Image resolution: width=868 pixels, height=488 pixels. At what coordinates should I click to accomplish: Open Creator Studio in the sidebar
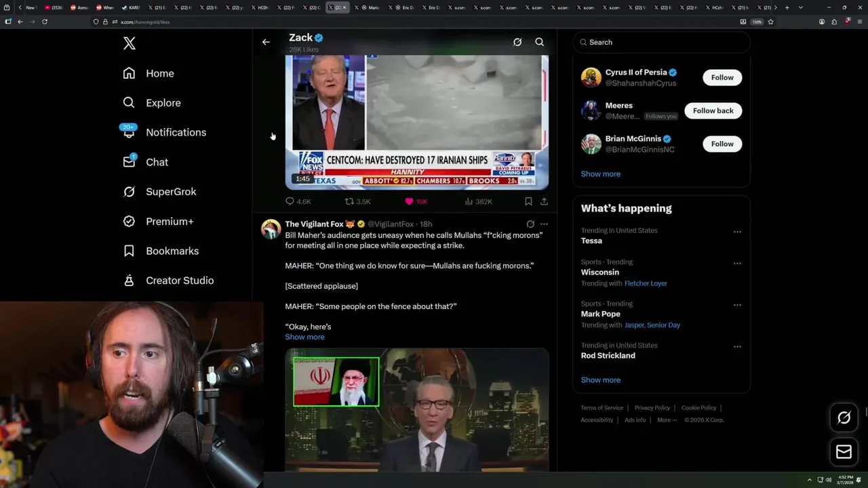coord(168,281)
